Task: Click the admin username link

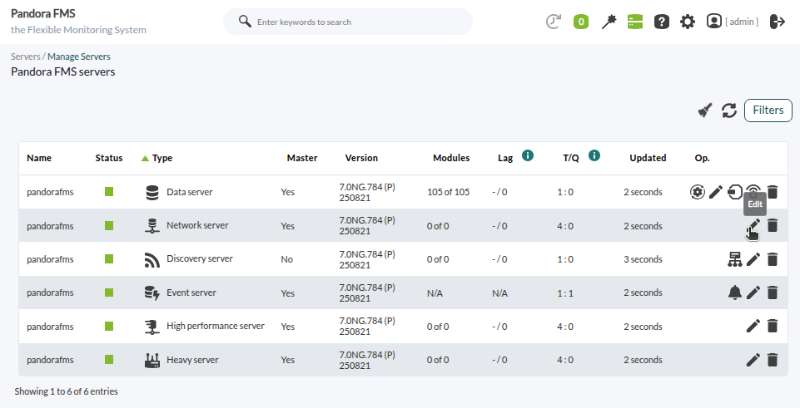Action: 742,21
